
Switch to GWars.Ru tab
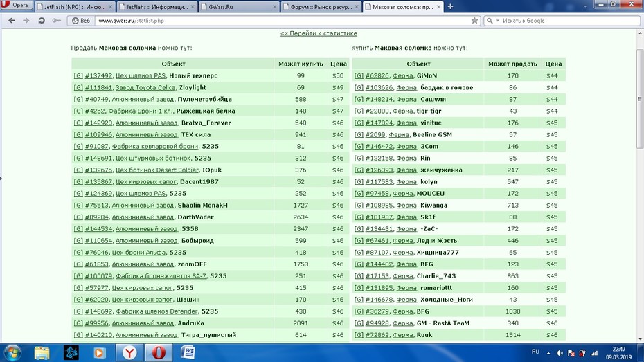[x=239, y=7]
